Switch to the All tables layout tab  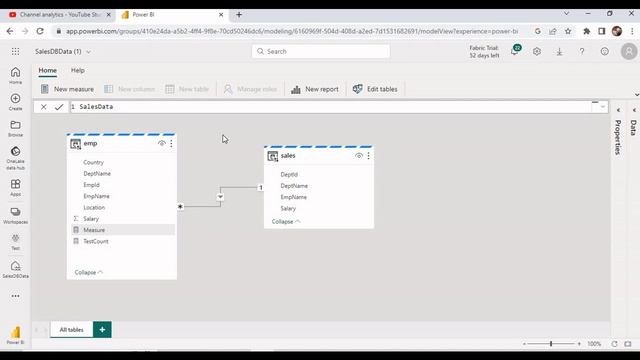(71, 330)
